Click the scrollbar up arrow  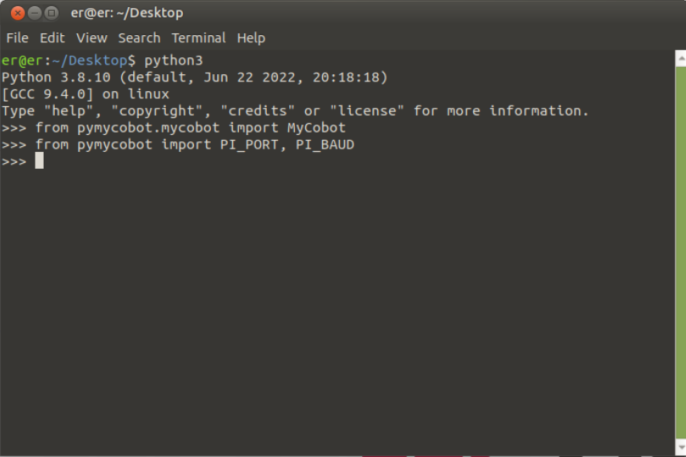678,59
